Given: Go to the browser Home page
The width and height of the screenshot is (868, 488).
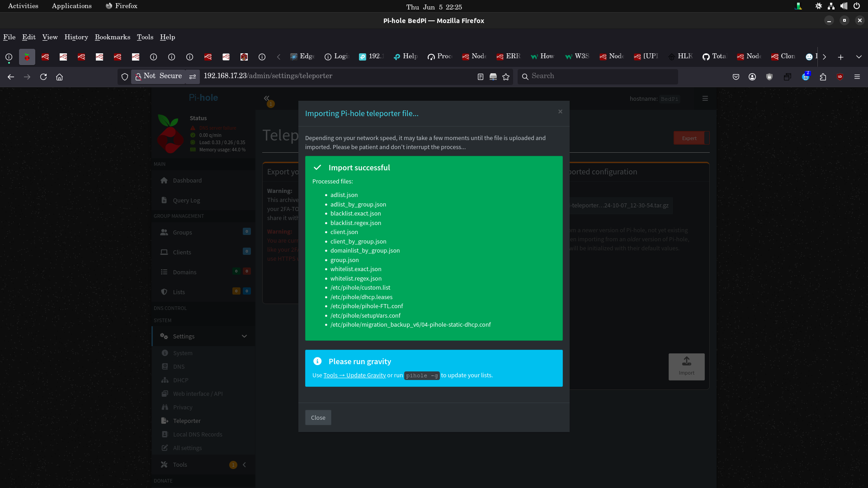Looking at the screenshot, I should pos(59,77).
